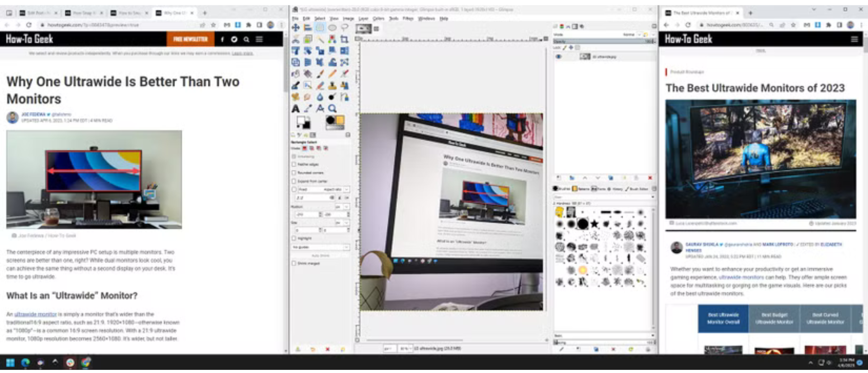The width and height of the screenshot is (868, 373).
Task: Click the Windows Start button
Action: pyautogui.click(x=10, y=363)
